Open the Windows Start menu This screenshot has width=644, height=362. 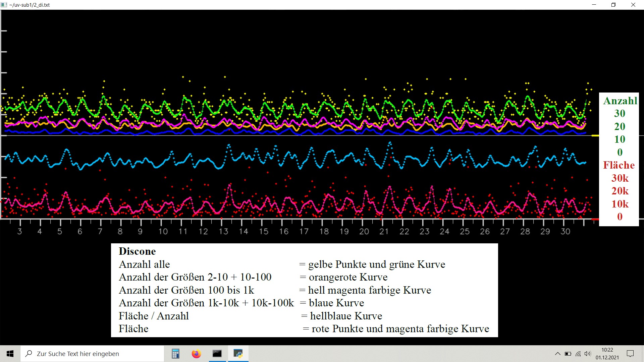click(10, 354)
